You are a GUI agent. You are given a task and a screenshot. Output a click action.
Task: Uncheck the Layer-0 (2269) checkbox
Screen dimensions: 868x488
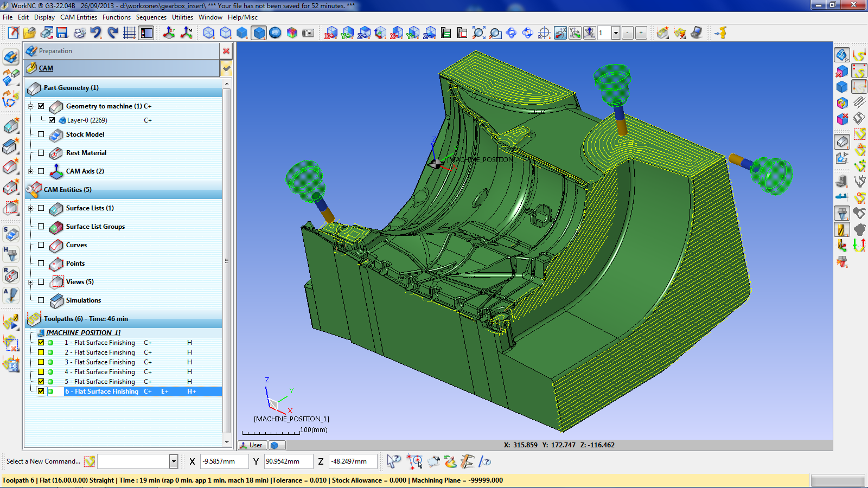click(x=52, y=120)
